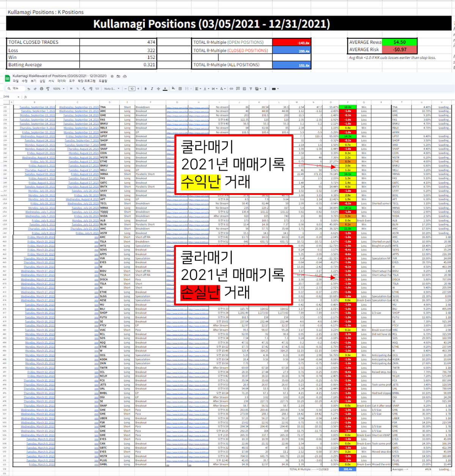Click the 메뉴 search box
This screenshot has width=455, height=476.
point(15,89)
